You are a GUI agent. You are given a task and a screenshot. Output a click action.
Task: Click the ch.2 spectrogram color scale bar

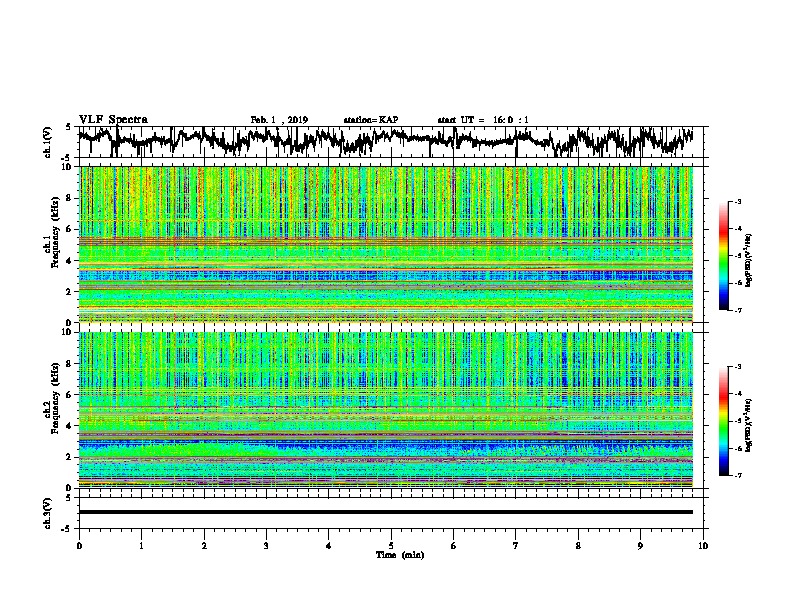[x=723, y=421]
